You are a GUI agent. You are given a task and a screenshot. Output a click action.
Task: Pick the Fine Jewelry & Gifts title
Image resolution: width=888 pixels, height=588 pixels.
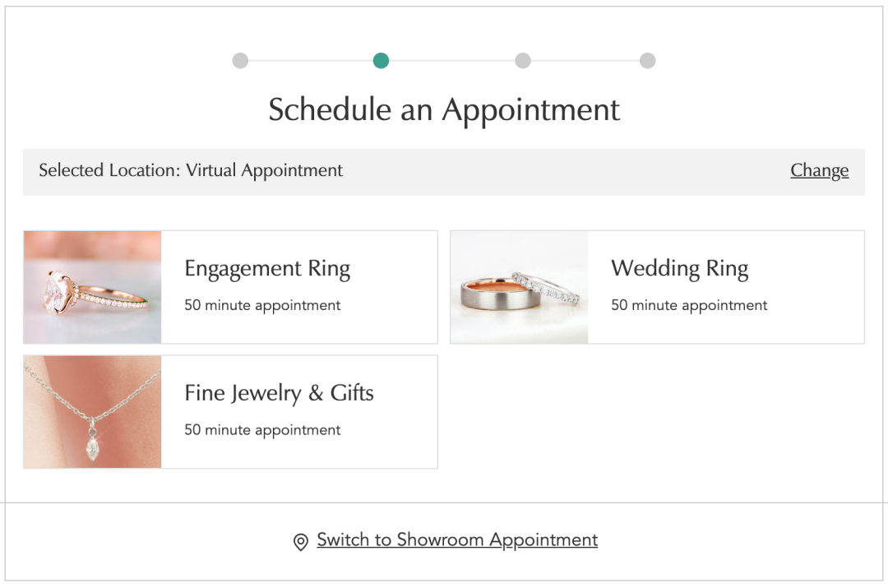[279, 393]
